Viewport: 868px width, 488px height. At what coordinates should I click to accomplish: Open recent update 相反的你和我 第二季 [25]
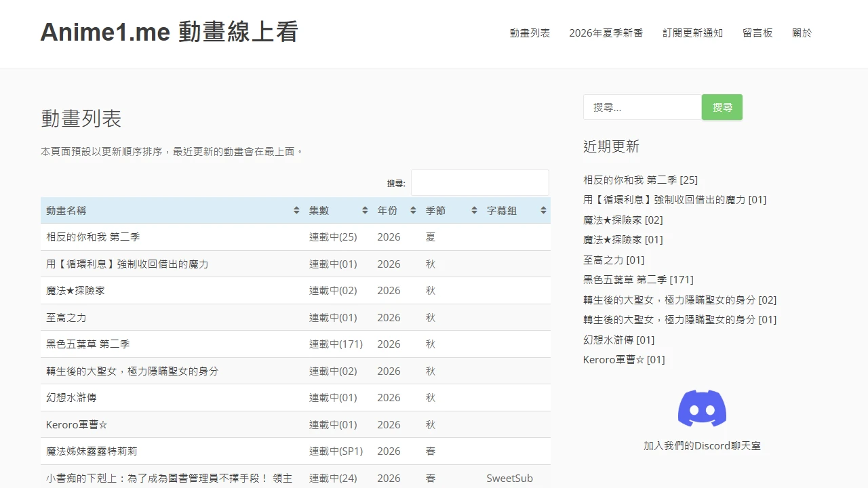coord(640,180)
